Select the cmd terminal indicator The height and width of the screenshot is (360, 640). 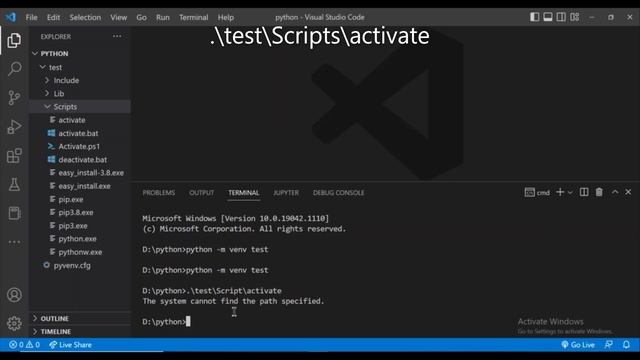pyautogui.click(x=537, y=193)
